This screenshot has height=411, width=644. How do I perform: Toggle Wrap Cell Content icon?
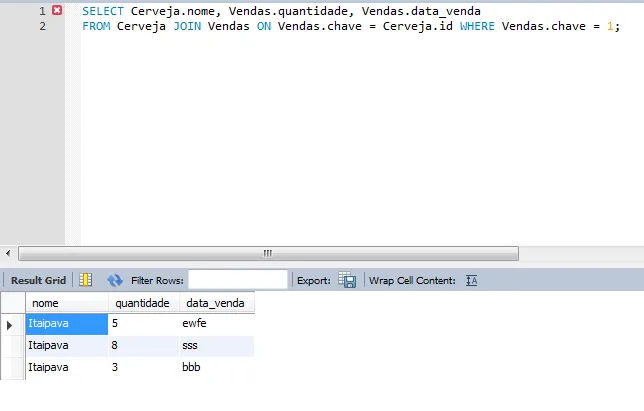472,280
